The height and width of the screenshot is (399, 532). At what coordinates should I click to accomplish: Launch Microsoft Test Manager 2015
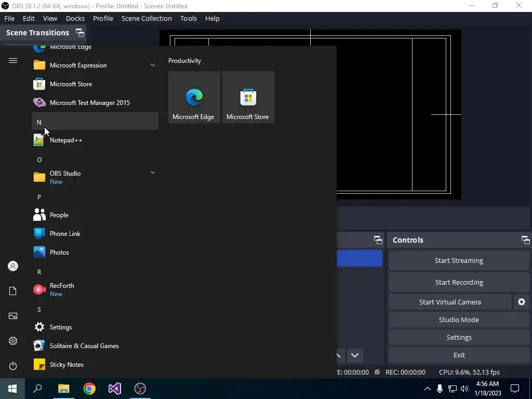tap(95, 102)
